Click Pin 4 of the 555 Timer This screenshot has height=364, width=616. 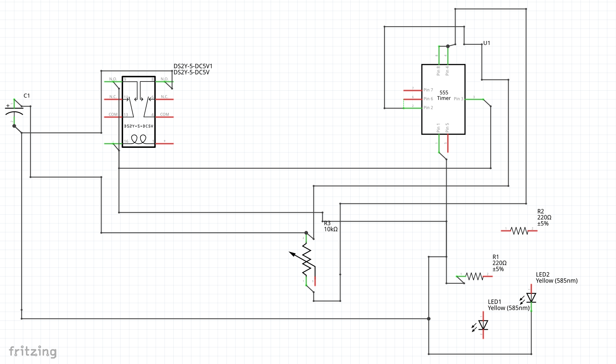(x=448, y=55)
